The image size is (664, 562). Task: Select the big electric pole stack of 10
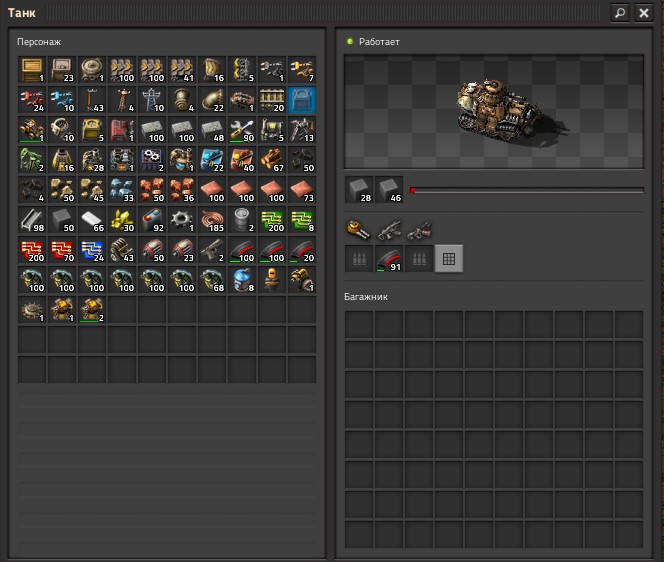pyautogui.click(x=152, y=100)
